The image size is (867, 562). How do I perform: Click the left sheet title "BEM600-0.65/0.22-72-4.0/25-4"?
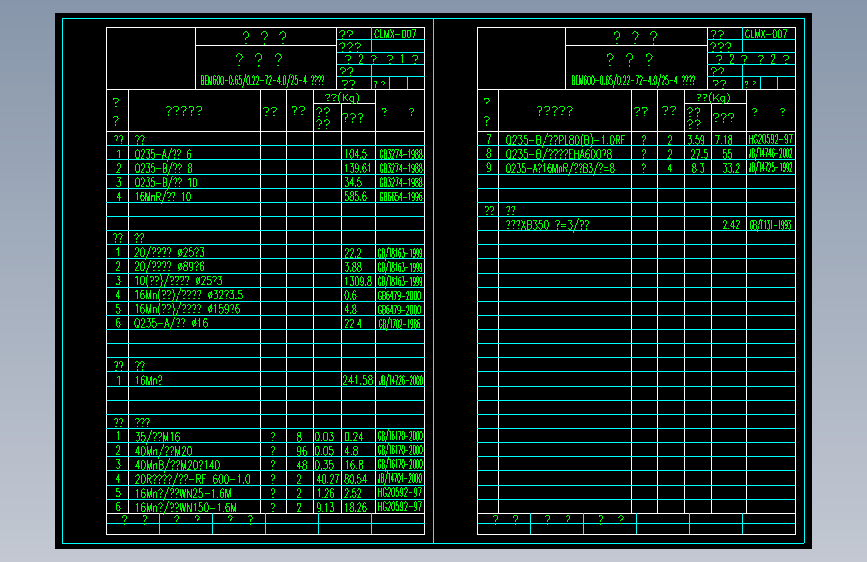point(254,80)
